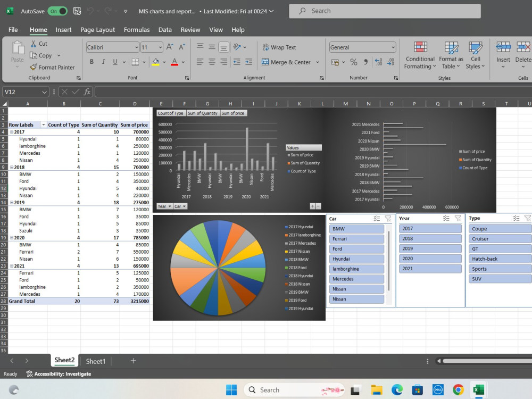The image size is (532, 399).
Task: Click the Increase Decimal icon
Action: [377, 62]
